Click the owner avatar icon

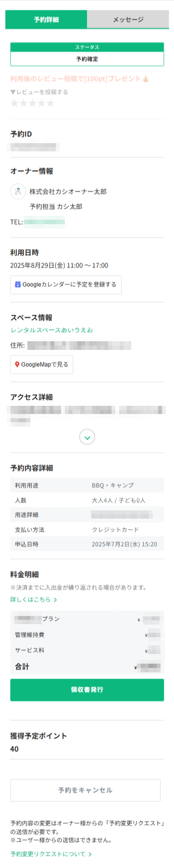pyautogui.click(x=18, y=191)
